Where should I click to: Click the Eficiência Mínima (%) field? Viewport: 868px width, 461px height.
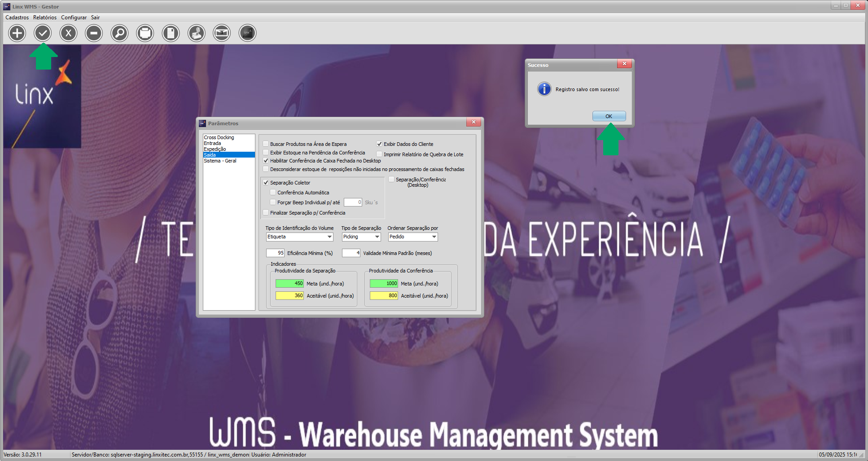(x=275, y=253)
